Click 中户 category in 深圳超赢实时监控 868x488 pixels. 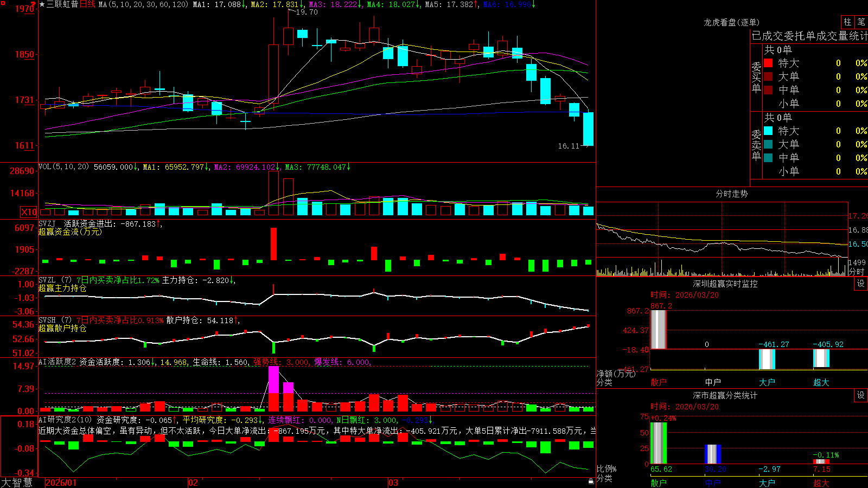pyautogui.click(x=713, y=382)
